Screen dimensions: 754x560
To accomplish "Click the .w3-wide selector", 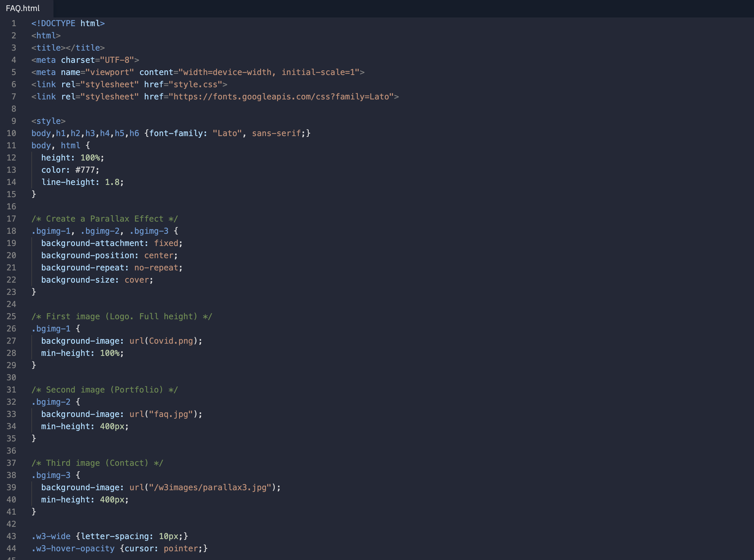I will (x=51, y=536).
